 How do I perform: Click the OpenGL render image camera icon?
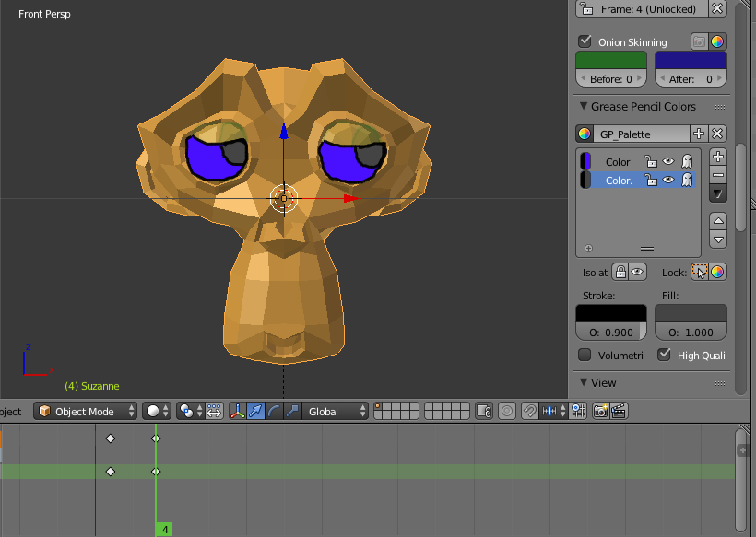pyautogui.click(x=601, y=412)
